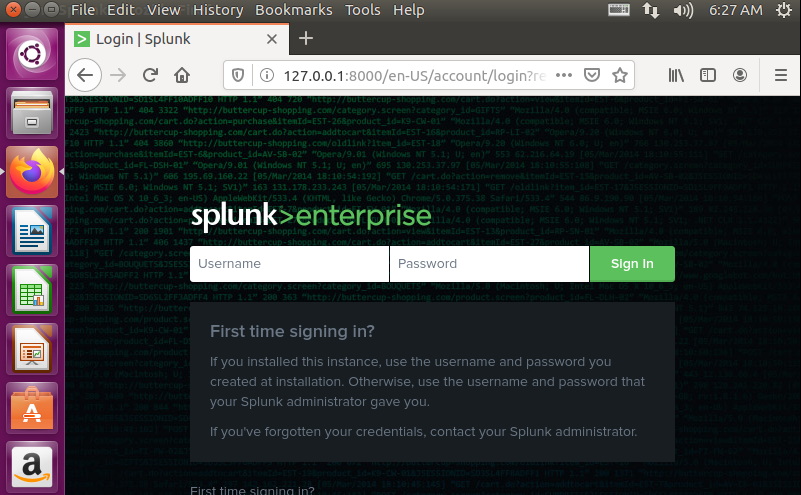
Task: Click the green Sign In button
Action: point(632,264)
